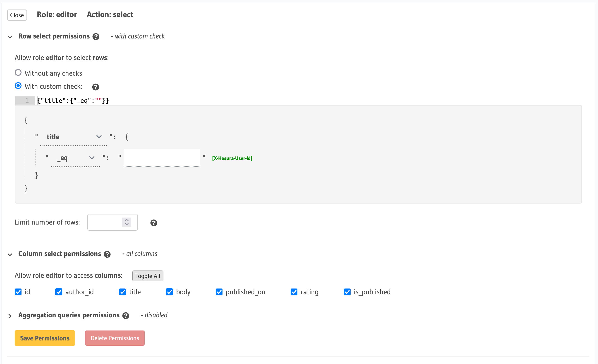Insert the X-Hasura-User-Id session variable
Screen dimensions: 598x364
tap(232, 158)
